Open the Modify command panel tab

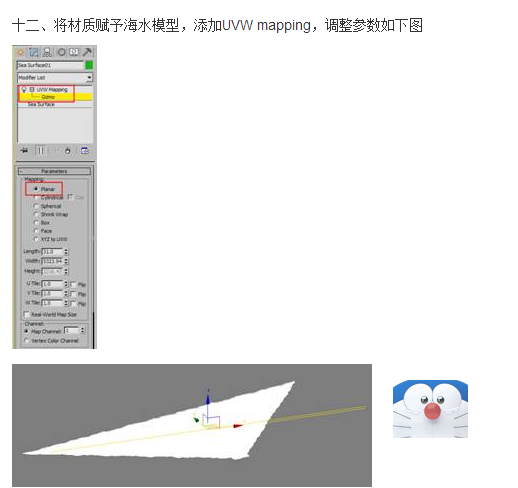click(34, 52)
